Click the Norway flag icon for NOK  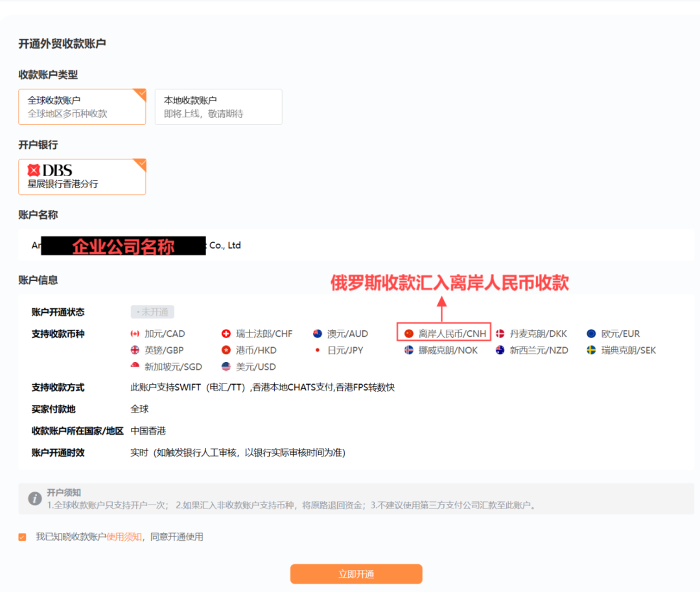(408, 350)
